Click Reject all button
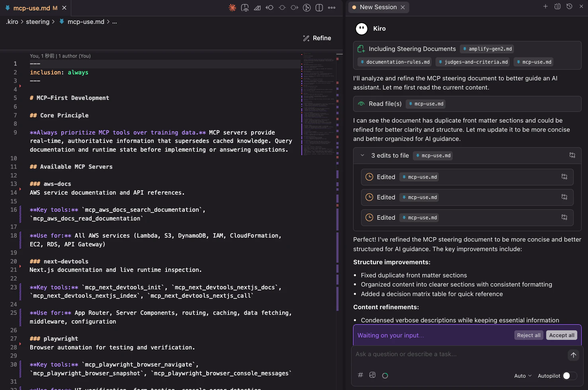 pos(529,335)
